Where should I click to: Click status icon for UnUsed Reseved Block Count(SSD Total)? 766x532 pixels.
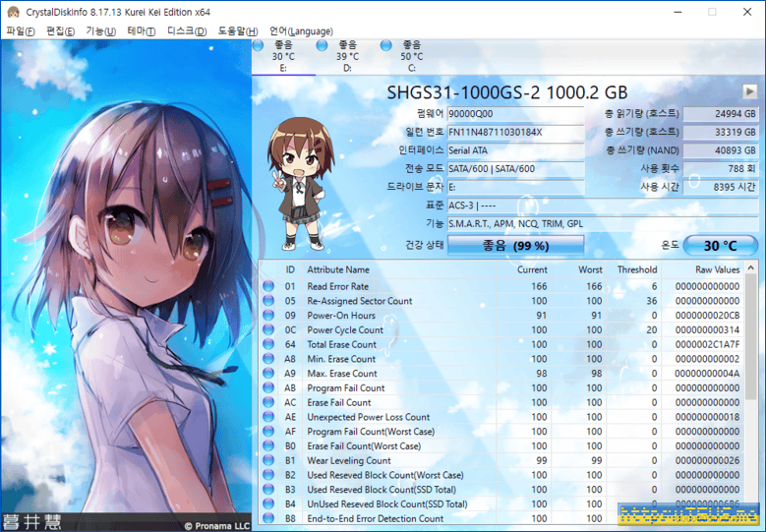(268, 503)
